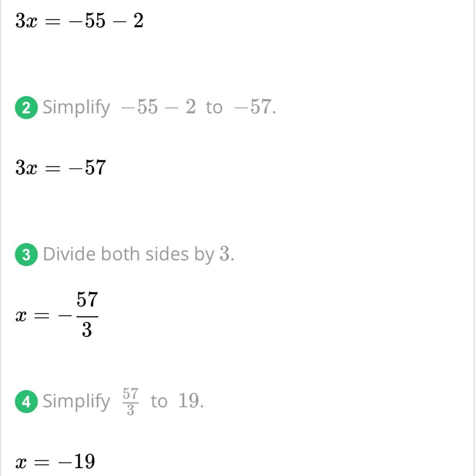Click the divisor 3 in step 3 description
Viewport: 475px width, 476px height.
[x=224, y=254]
